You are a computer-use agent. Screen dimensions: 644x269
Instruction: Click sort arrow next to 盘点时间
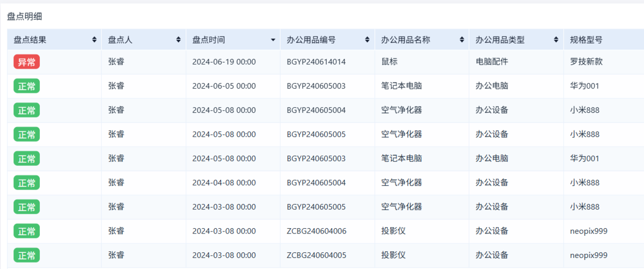(273, 40)
